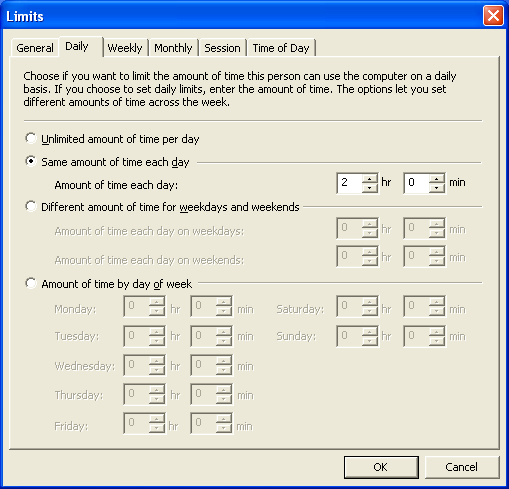
Task: Click the each day hours field showing 2
Action: tap(349, 183)
